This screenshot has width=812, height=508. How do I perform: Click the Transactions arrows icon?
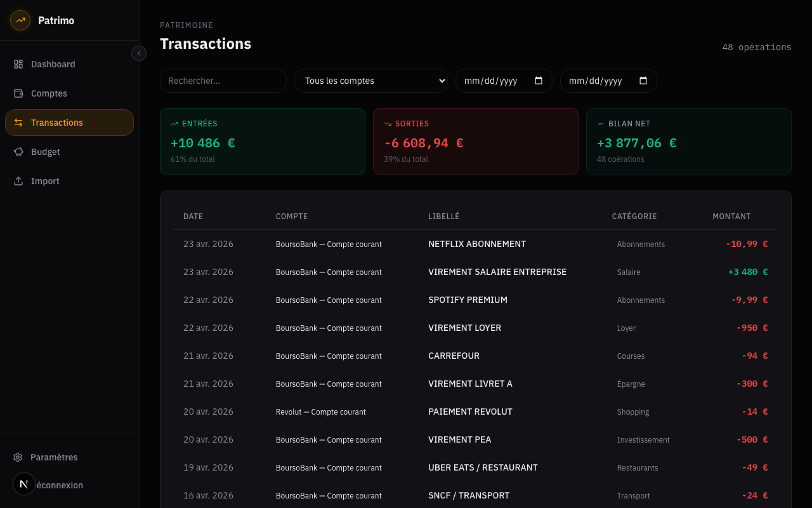[x=19, y=123]
